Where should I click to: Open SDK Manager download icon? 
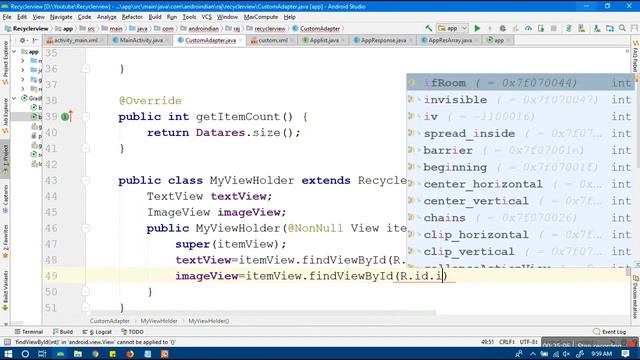pyautogui.click(x=597, y=28)
